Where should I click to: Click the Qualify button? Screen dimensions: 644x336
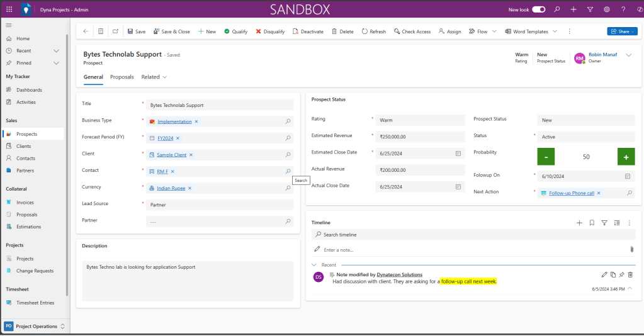click(x=236, y=31)
